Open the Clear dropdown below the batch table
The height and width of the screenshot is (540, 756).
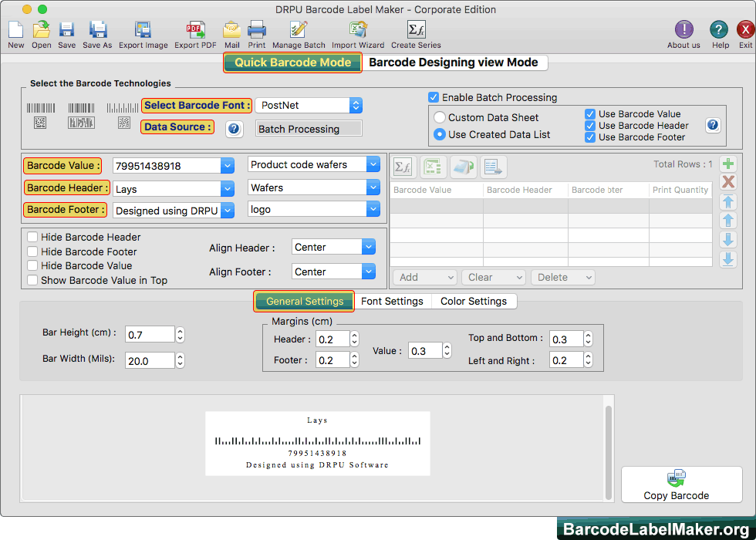(494, 277)
